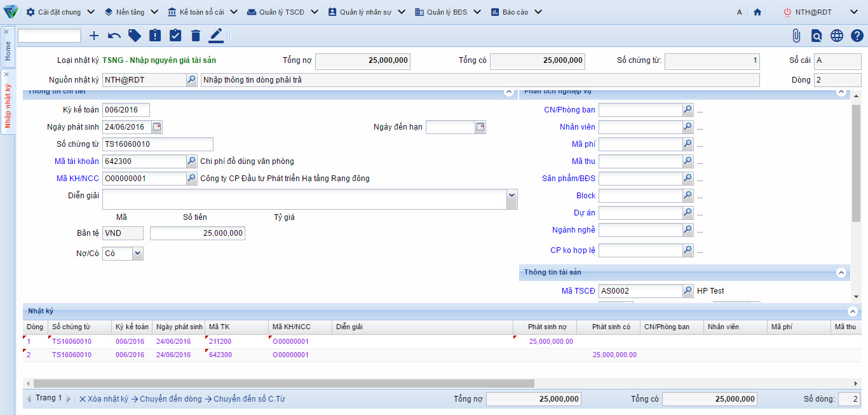868x415 pixels.
Task: Delete entry using trash icon
Action: (x=196, y=36)
